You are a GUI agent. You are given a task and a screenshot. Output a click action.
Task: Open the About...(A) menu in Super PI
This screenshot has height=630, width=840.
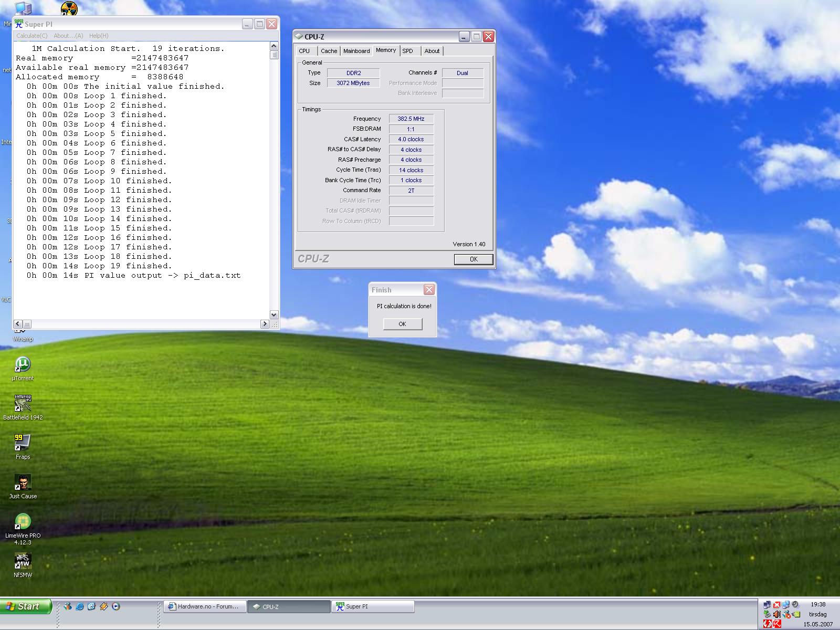[68, 36]
